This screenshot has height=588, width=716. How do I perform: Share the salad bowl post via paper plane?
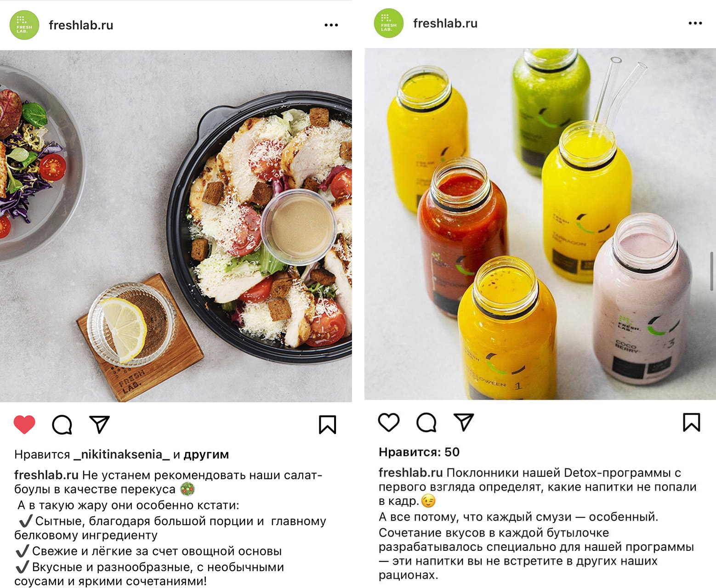coord(99,424)
